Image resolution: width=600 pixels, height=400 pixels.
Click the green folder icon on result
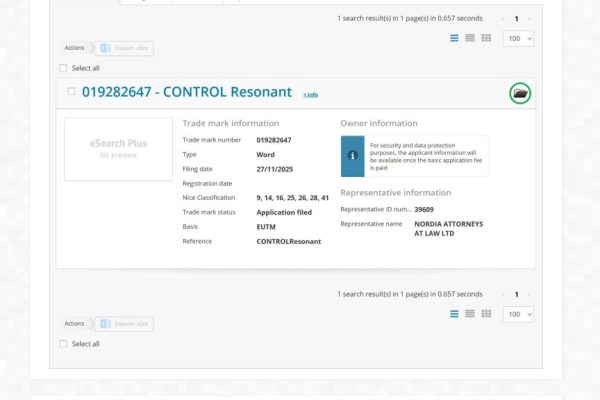pyautogui.click(x=519, y=93)
